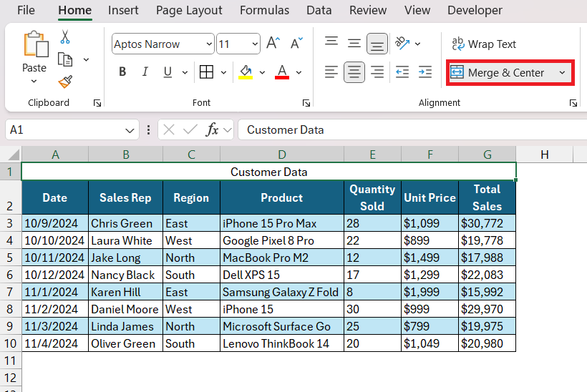Click the Wrap Text button
The image size is (587, 392).
tap(484, 44)
